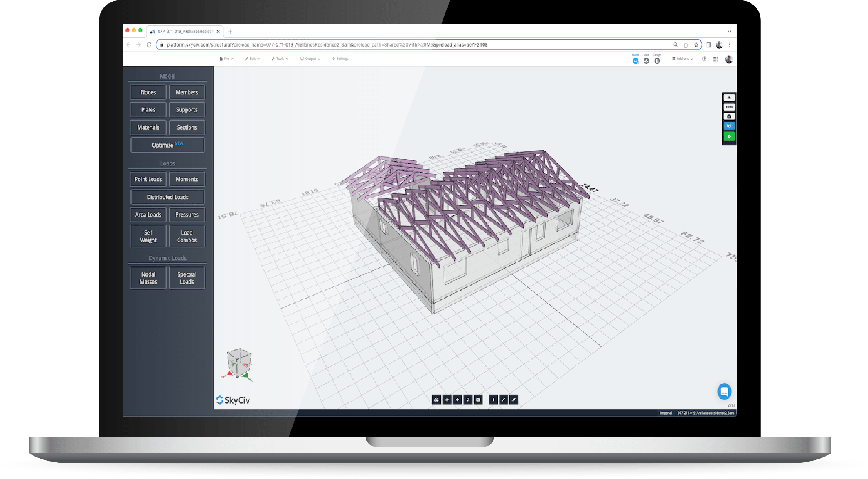Toggle visibility with the eye icon on the right
Image resolution: width=868 pixels, height=479 pixels.
[729, 97]
